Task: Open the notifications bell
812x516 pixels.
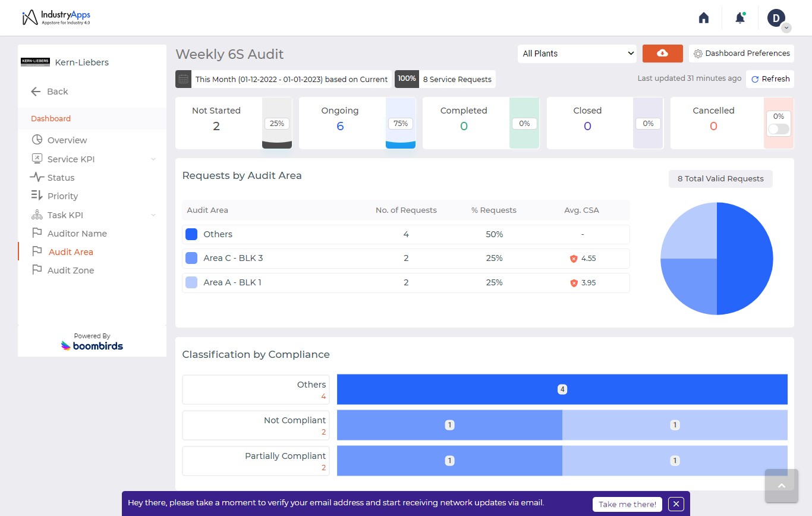Action: pos(739,18)
